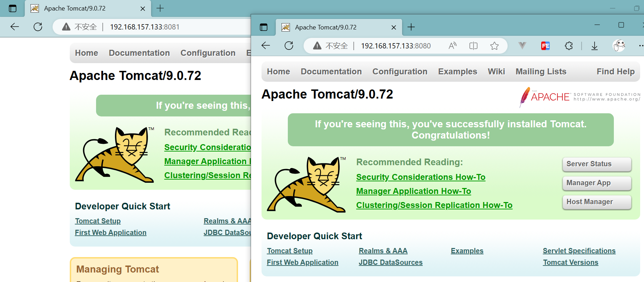Screen dimensions: 644x282
Task: Open JDBC DataSources link in background window
Action: tap(227, 233)
